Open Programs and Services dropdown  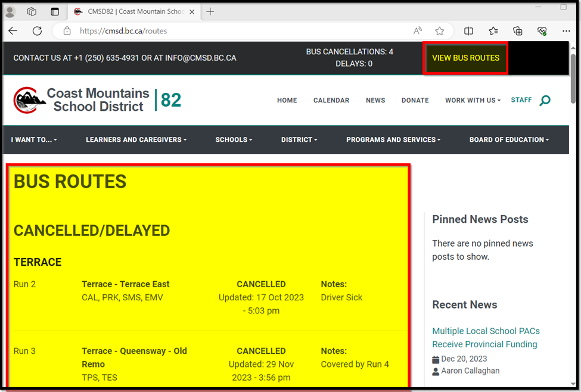pos(393,140)
